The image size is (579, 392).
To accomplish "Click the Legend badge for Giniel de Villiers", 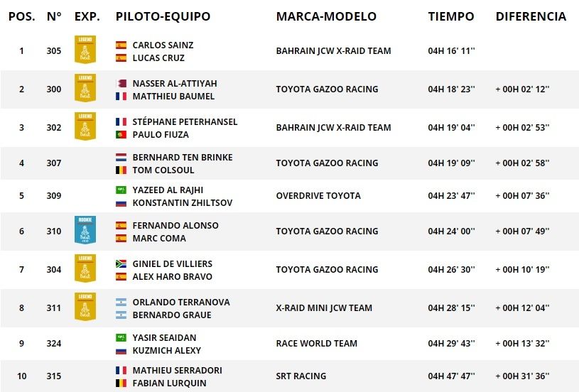I will coord(85,269).
